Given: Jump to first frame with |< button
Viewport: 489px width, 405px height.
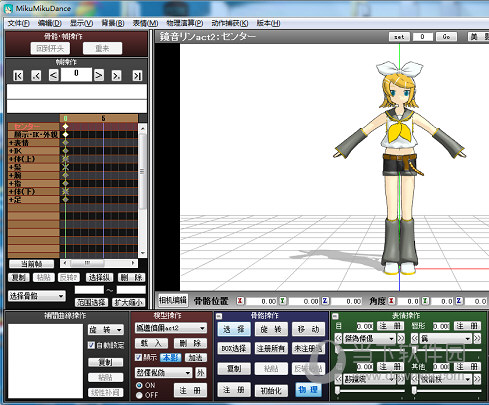Looking at the screenshot, I should (18, 76).
